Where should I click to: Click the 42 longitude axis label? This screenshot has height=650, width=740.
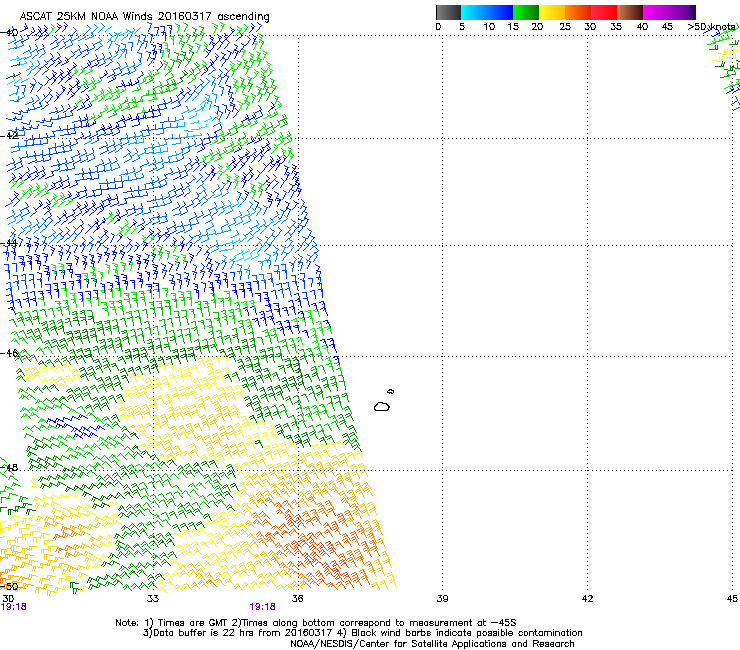[587, 599]
